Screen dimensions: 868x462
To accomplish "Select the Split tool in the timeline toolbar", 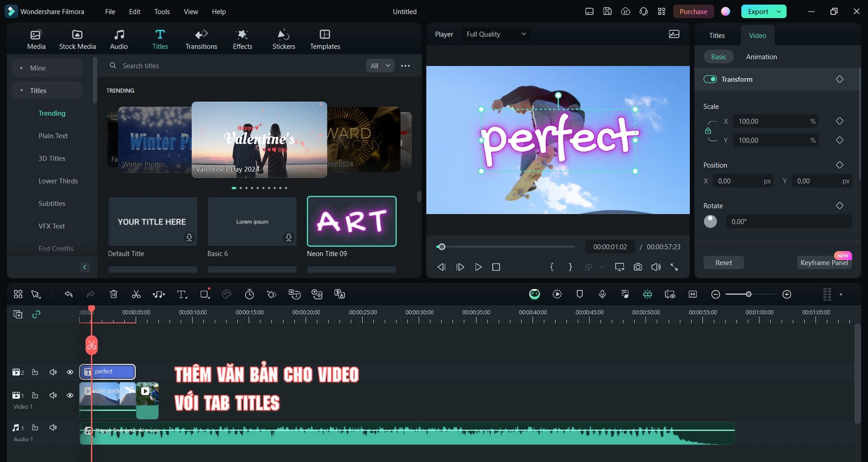I will pos(136,294).
